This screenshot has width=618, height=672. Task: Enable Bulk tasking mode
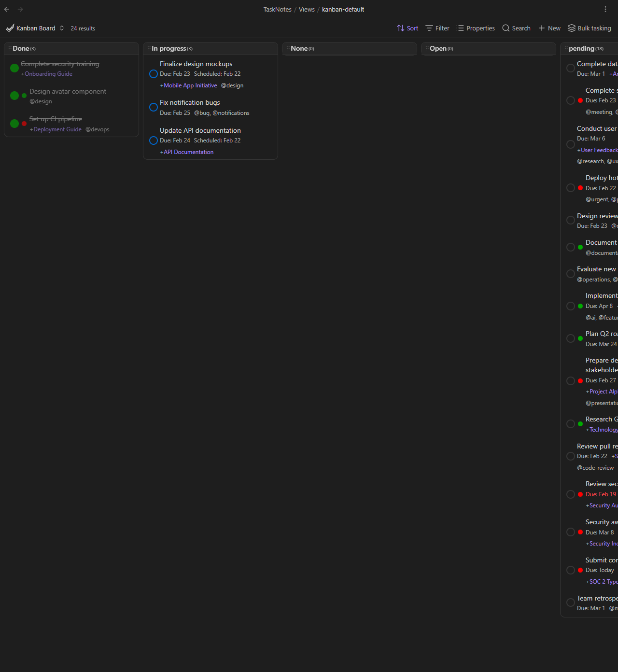coord(589,28)
